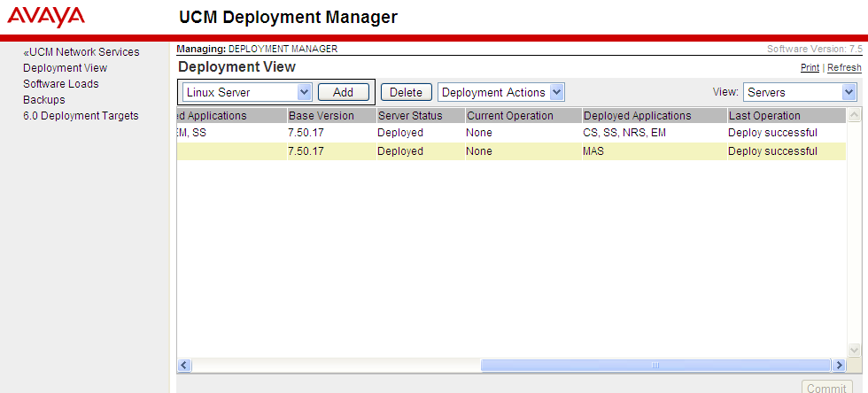Click horizontal scrollbar left arrow

[x=184, y=366]
